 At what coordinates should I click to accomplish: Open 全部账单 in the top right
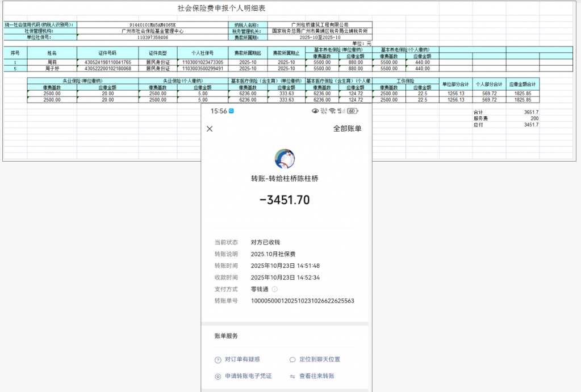click(x=347, y=129)
